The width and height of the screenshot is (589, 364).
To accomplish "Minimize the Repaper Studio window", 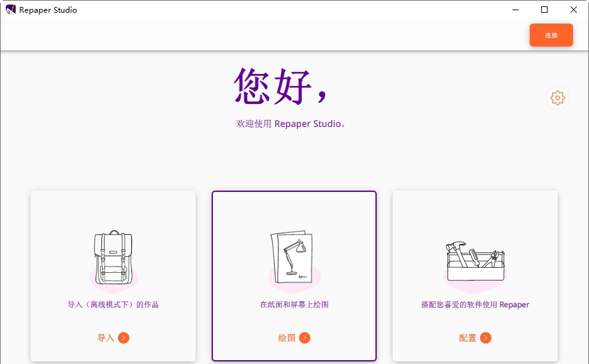I will (516, 10).
